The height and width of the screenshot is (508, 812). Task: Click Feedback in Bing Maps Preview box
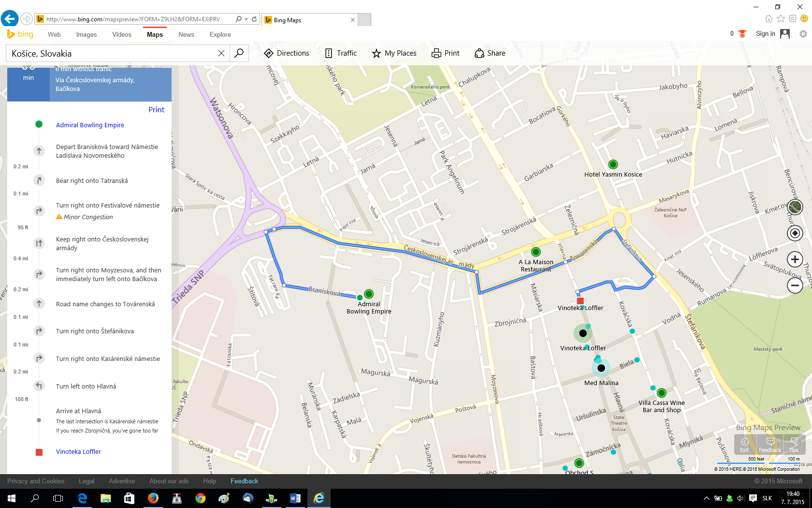(770, 445)
